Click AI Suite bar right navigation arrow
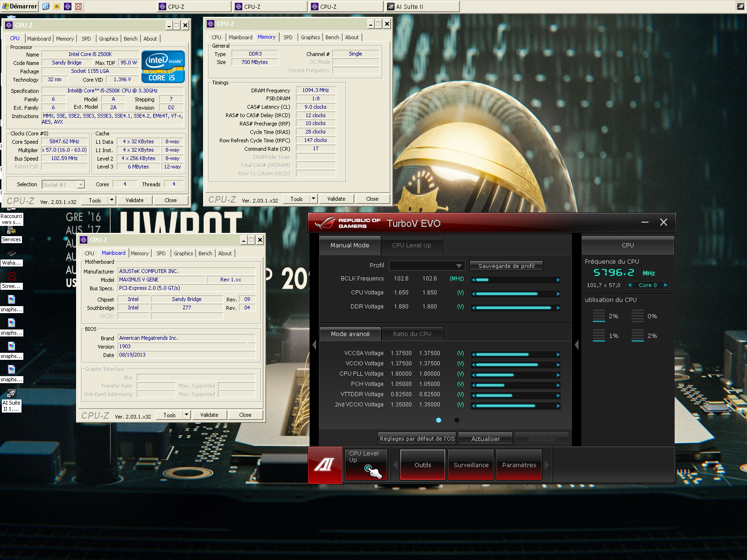The image size is (747, 560). click(x=547, y=465)
